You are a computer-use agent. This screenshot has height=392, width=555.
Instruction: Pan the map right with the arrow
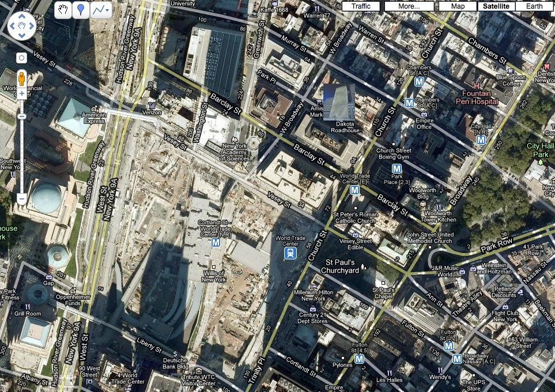click(32, 26)
